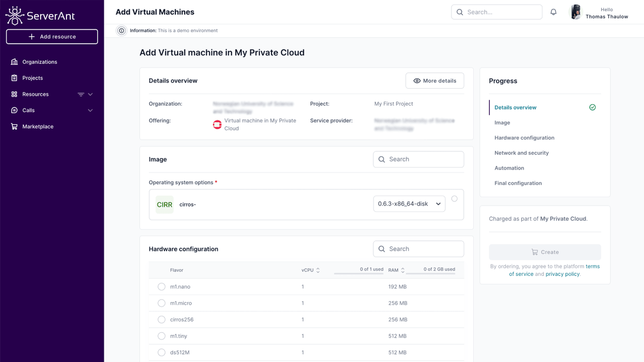Click the Hardware configuration search field
The height and width of the screenshot is (362, 644).
[419, 249]
